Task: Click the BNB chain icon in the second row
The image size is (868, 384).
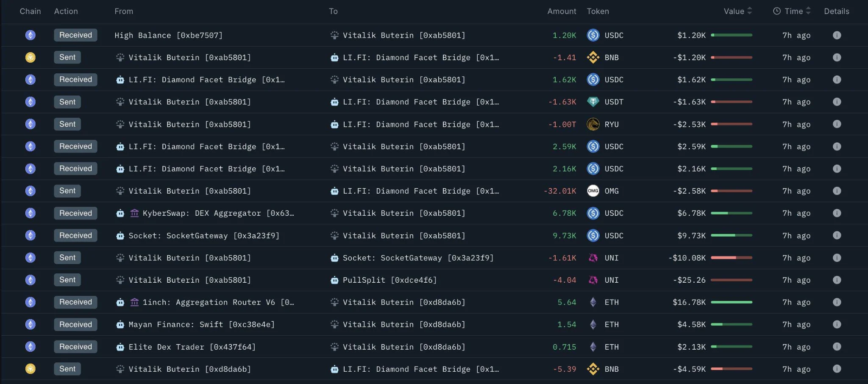Action: tap(30, 57)
